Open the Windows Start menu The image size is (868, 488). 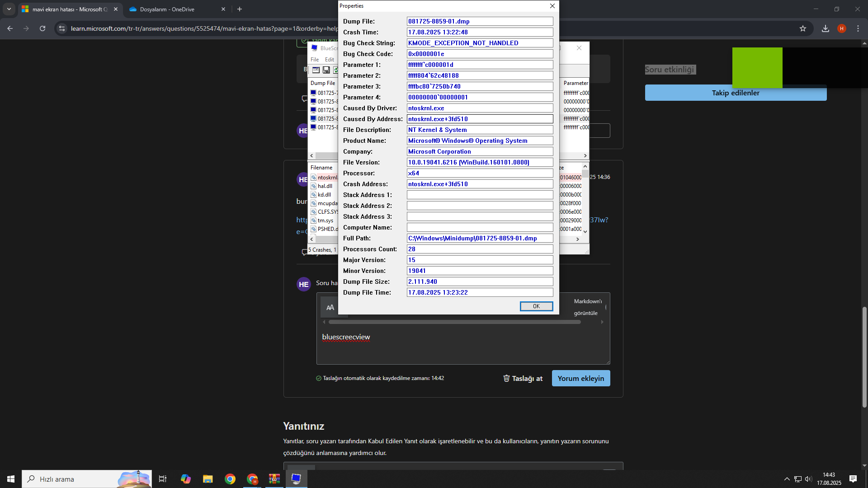pyautogui.click(x=11, y=479)
